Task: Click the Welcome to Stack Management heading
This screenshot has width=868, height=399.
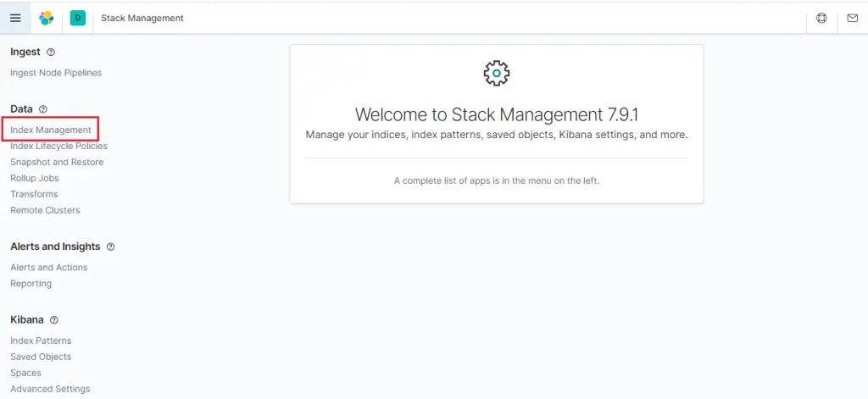Action: pos(497,114)
